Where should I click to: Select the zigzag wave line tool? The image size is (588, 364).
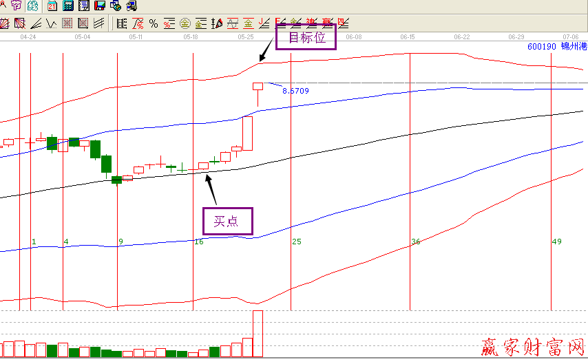click(50, 24)
